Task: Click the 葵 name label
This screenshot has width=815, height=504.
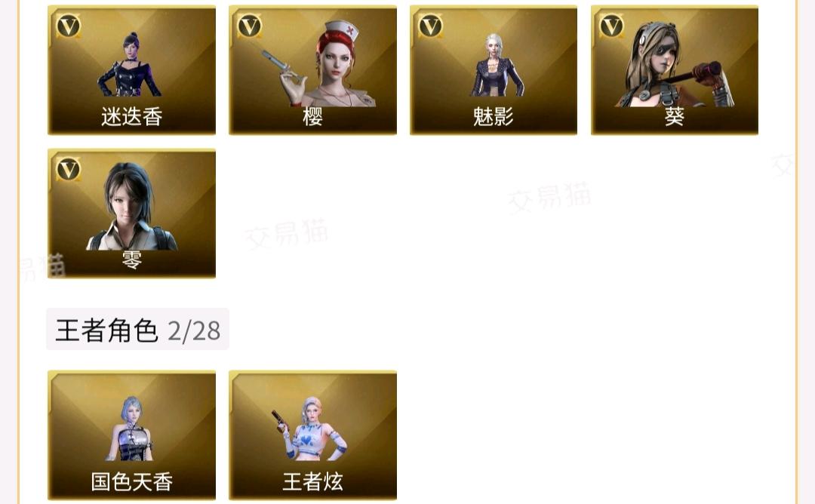Action: (674, 117)
